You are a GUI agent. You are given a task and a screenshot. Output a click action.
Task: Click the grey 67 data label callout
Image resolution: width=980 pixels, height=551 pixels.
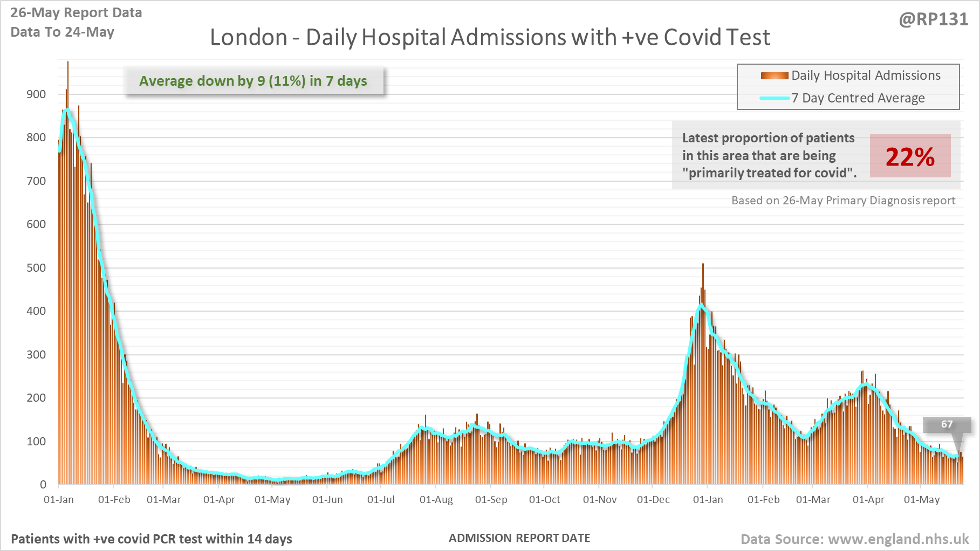[x=947, y=425]
